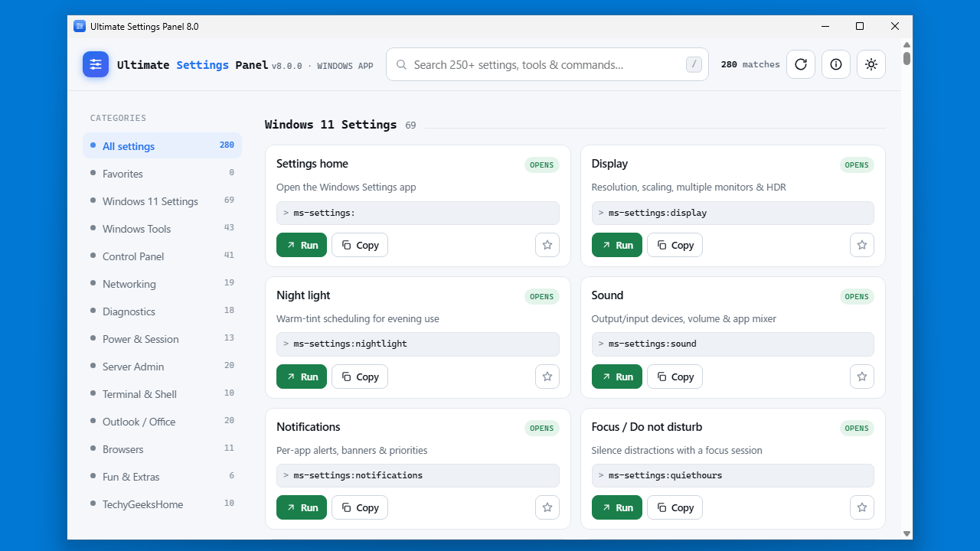Click the ms-settings:notifications command text

358,475
